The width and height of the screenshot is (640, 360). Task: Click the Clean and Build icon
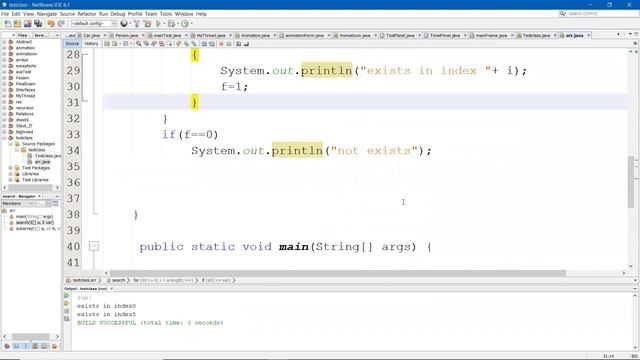coord(147,24)
